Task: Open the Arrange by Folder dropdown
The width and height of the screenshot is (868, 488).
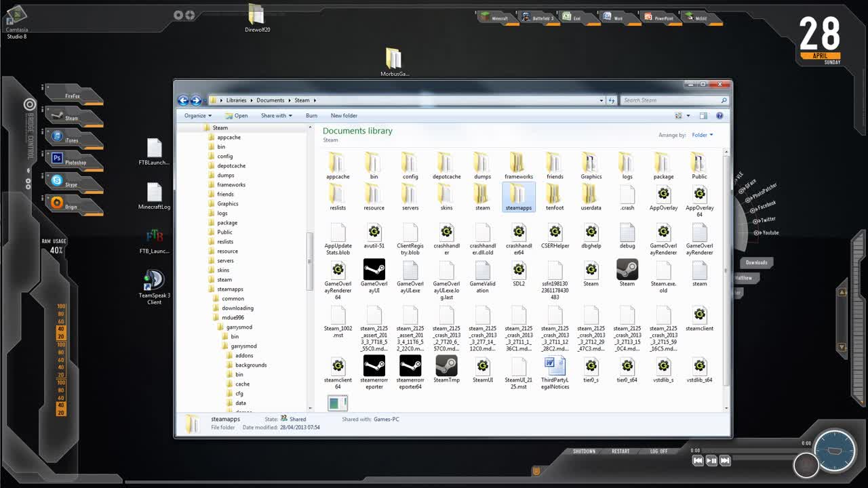Action: coord(702,135)
